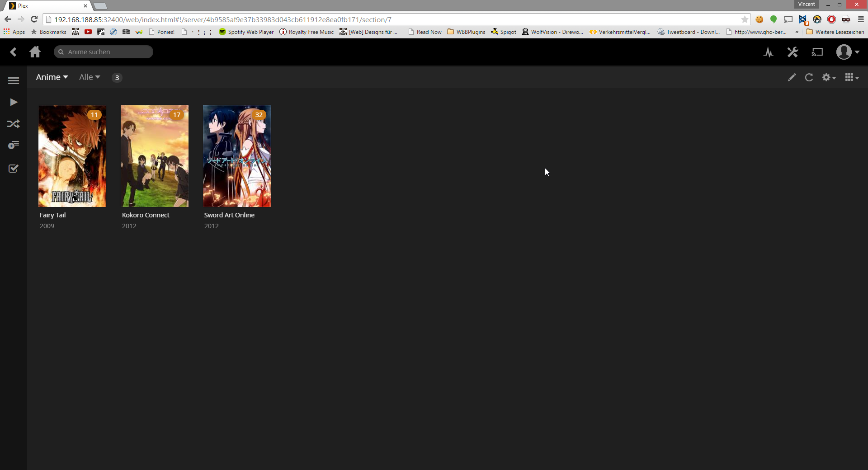This screenshot has height=470, width=868.
Task: Open the Sword Art Online poster
Action: pos(237,156)
